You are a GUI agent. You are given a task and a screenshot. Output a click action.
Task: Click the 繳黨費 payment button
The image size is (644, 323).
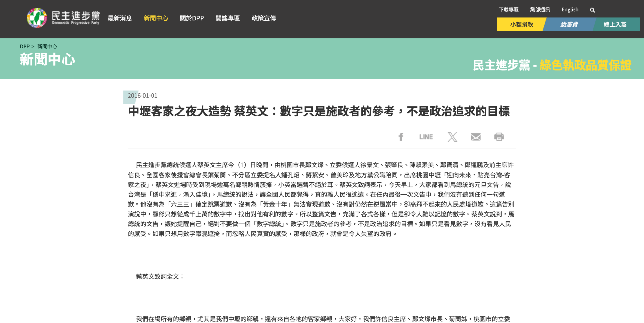pyautogui.click(x=569, y=24)
